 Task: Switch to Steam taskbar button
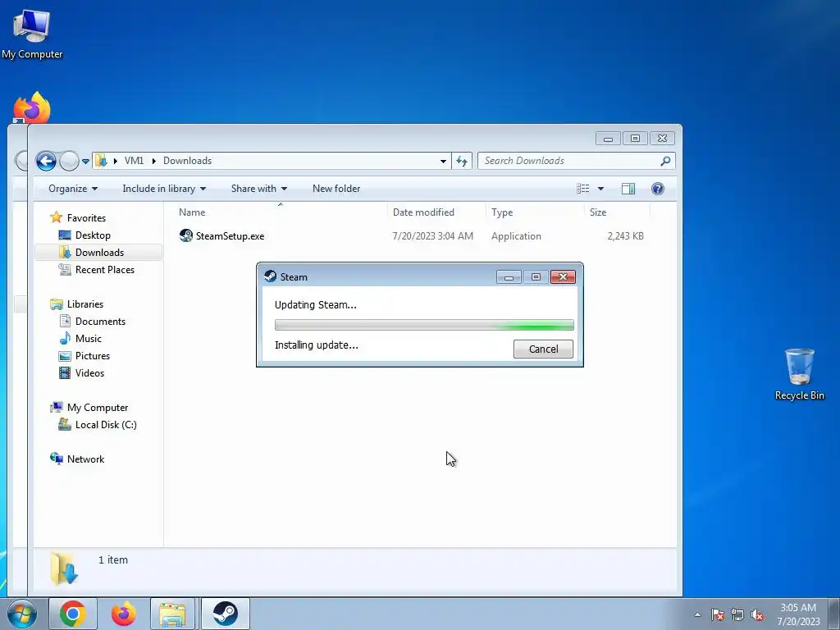[x=225, y=614]
